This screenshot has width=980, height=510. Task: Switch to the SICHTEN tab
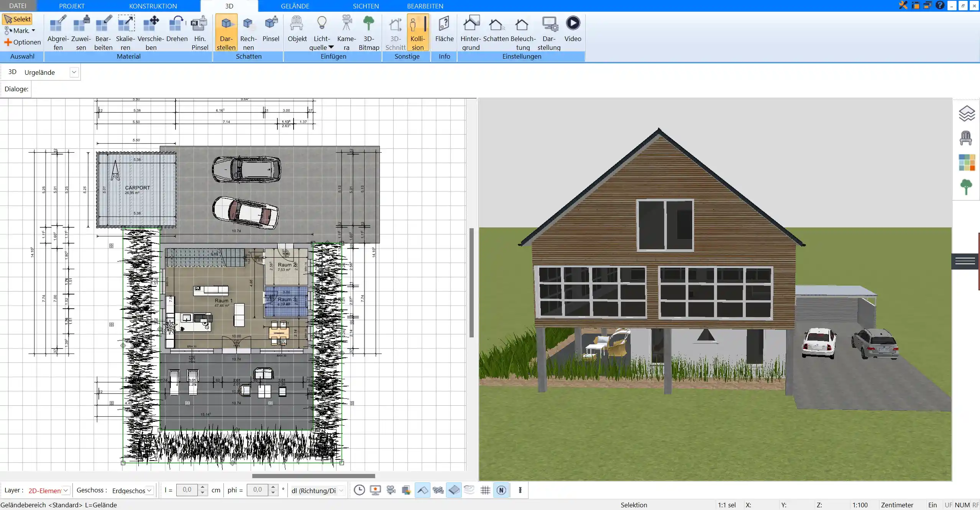coord(366,6)
